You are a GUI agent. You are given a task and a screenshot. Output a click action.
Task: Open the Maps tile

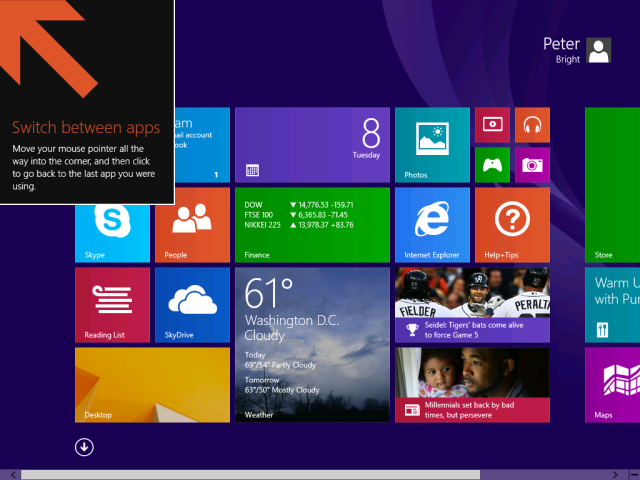[x=612, y=385]
